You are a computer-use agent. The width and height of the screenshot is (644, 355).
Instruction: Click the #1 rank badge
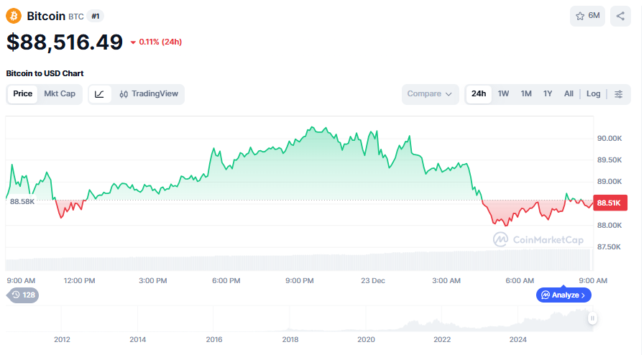tap(96, 16)
